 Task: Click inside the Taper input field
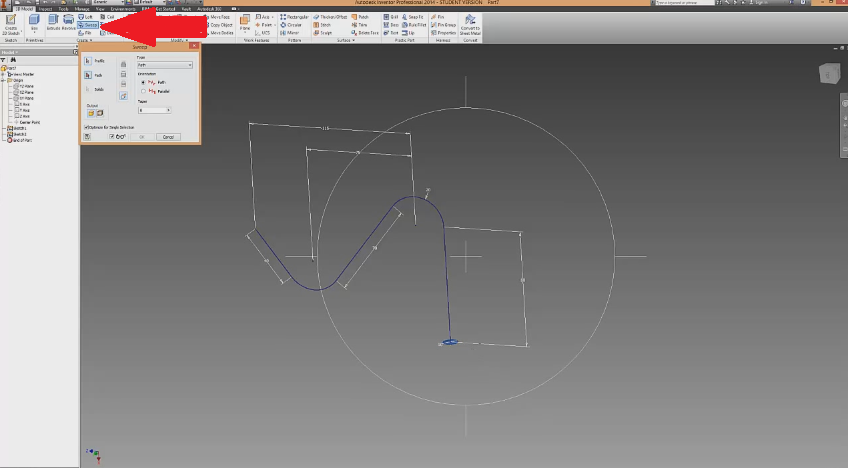tap(152, 110)
